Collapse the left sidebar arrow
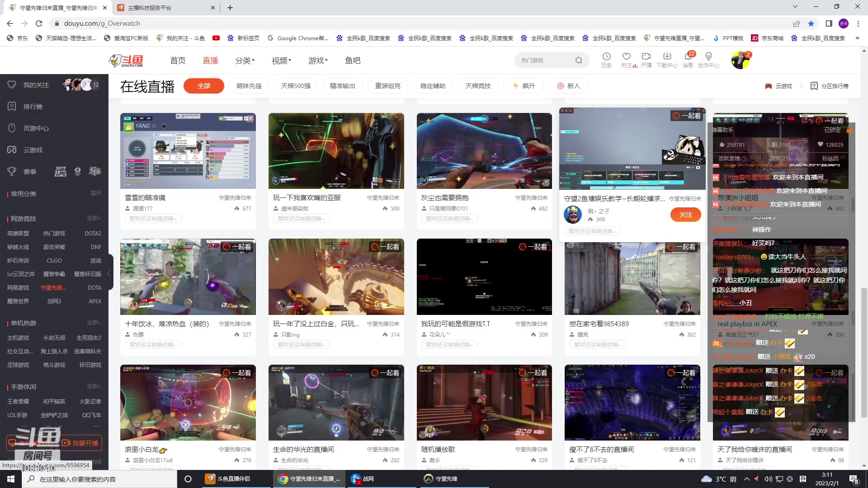The image size is (868, 488). [x=108, y=273]
